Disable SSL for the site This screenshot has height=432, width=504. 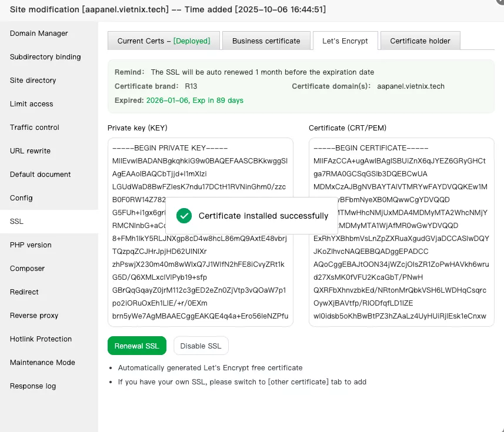click(201, 346)
